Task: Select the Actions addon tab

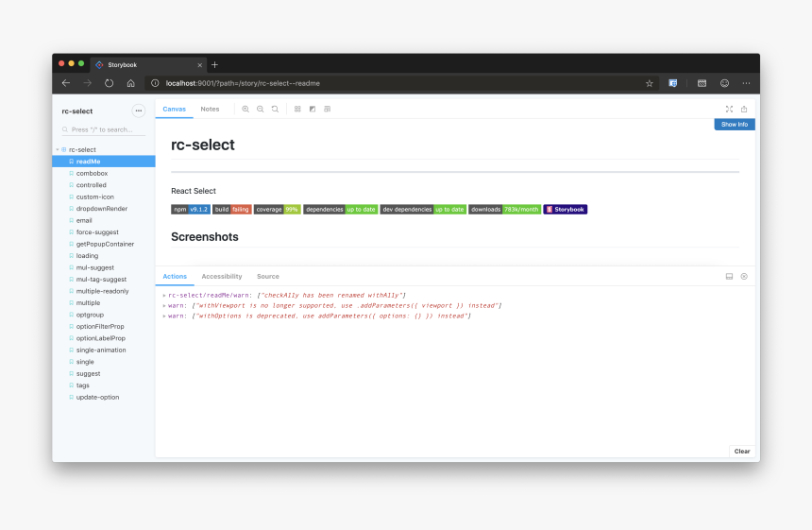Action: click(175, 276)
